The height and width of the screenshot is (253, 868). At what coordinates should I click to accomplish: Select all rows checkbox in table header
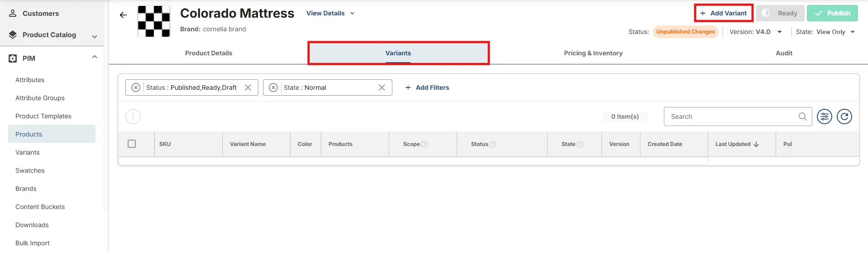132,144
